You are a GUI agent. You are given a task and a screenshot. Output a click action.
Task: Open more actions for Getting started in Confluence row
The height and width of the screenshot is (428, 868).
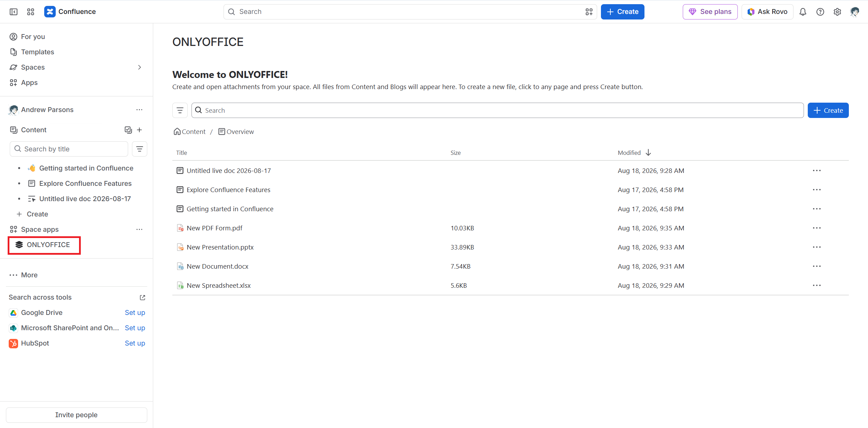point(817,209)
